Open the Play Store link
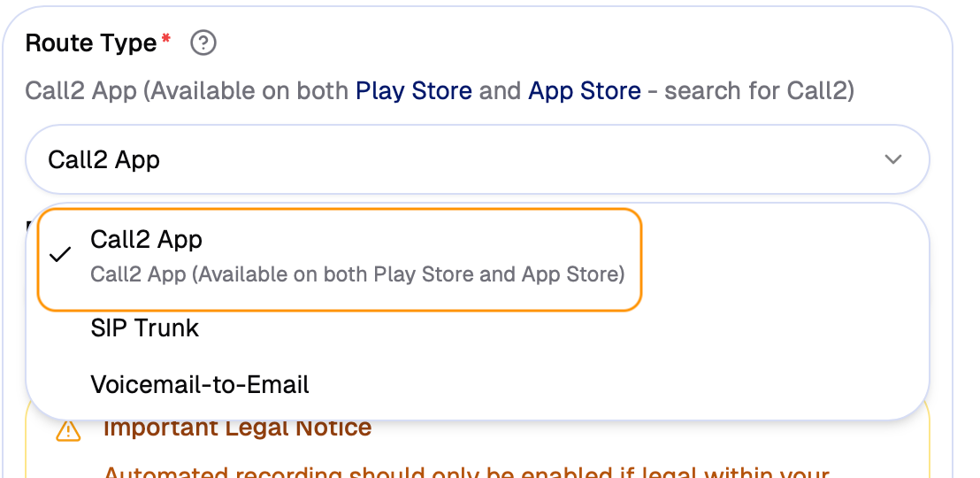The height and width of the screenshot is (478, 980). (x=413, y=90)
